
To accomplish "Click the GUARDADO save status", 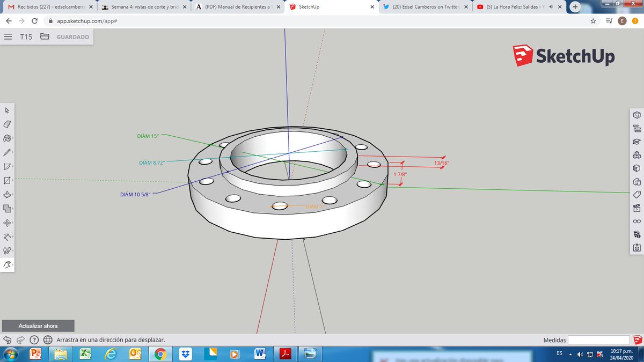I will pyautogui.click(x=72, y=37).
